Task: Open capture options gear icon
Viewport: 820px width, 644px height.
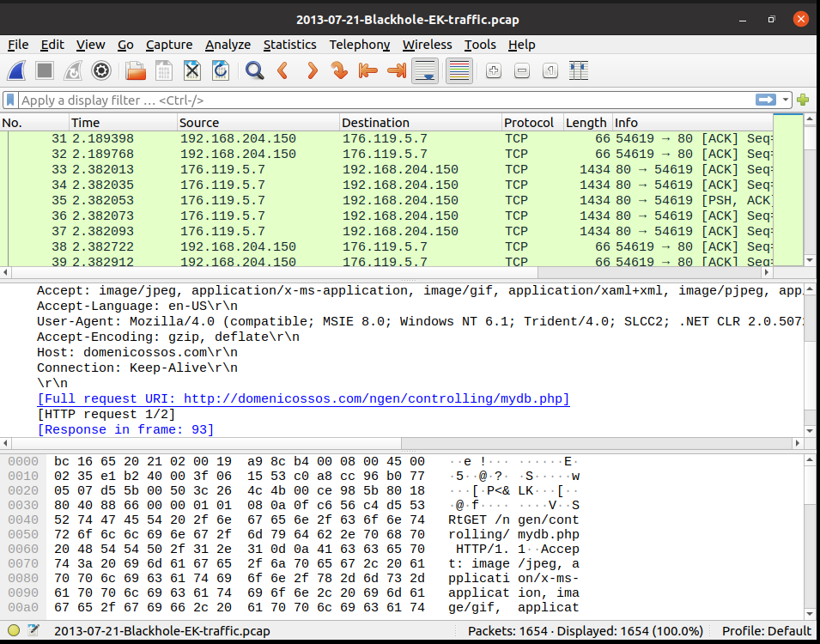Action: click(x=101, y=70)
